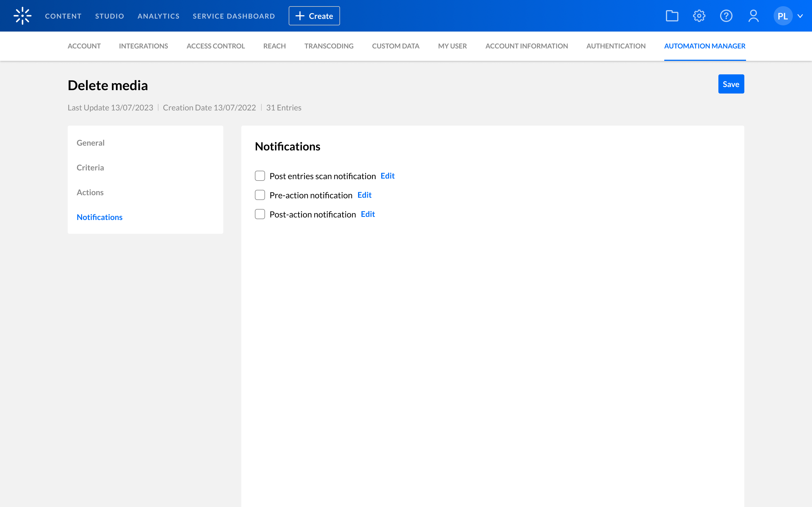Tick the Post-action notification checkbox

tap(260, 214)
